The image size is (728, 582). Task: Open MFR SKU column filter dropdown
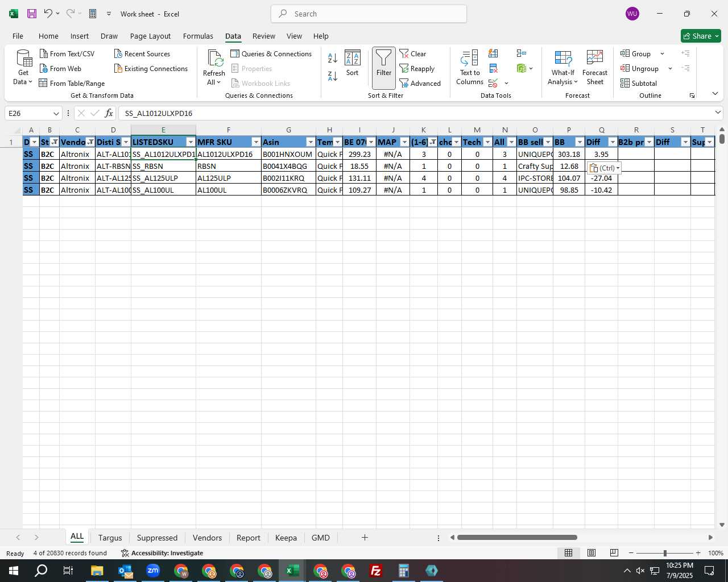tap(256, 142)
